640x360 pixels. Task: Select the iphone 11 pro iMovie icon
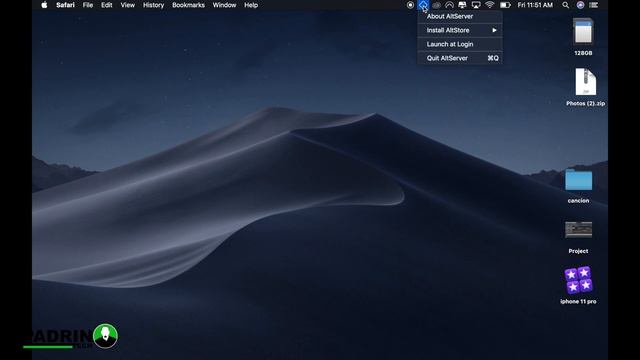(578, 280)
